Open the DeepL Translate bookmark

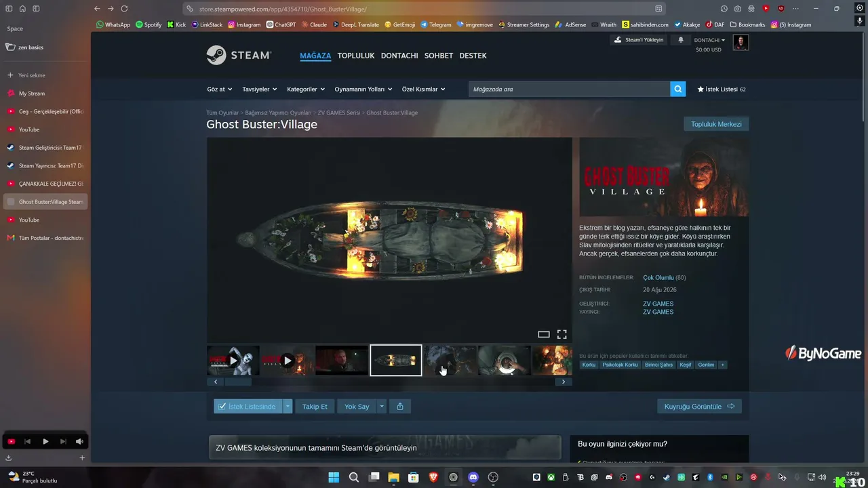tap(355, 24)
